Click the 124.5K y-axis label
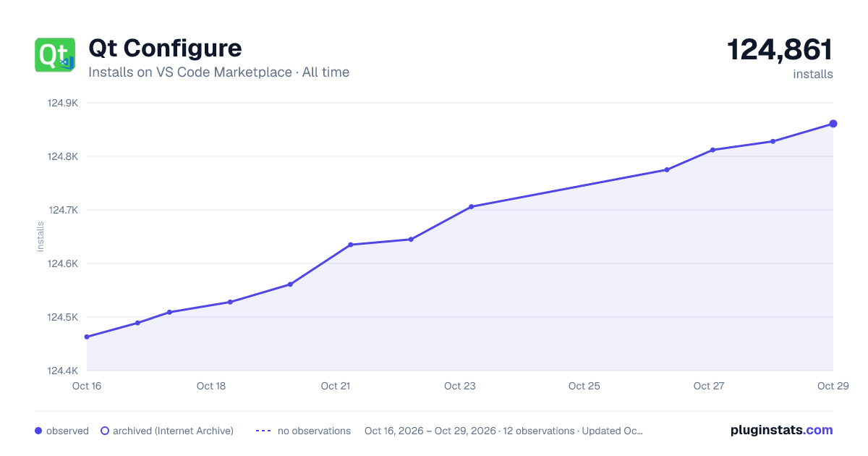This screenshot has height=456, width=868. point(62,317)
